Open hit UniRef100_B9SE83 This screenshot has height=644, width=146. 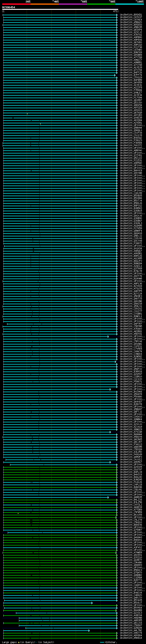[131, 25]
